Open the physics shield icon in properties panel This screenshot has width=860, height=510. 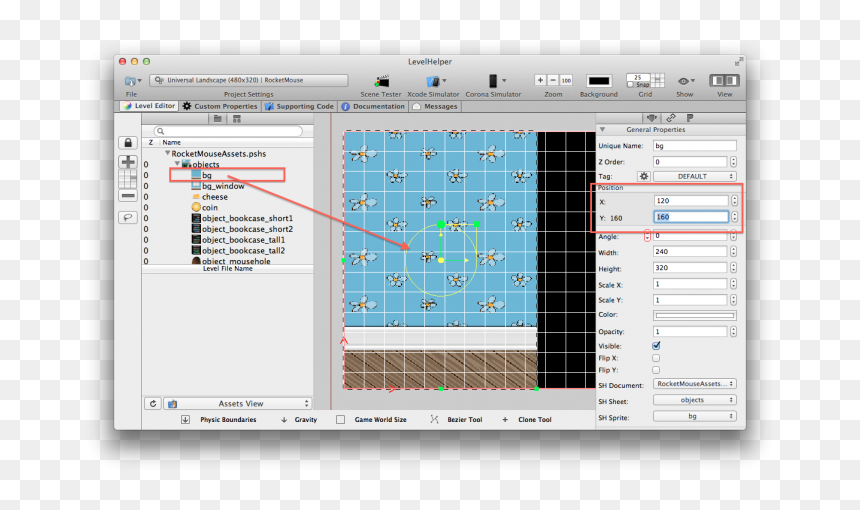pyautogui.click(x=652, y=118)
